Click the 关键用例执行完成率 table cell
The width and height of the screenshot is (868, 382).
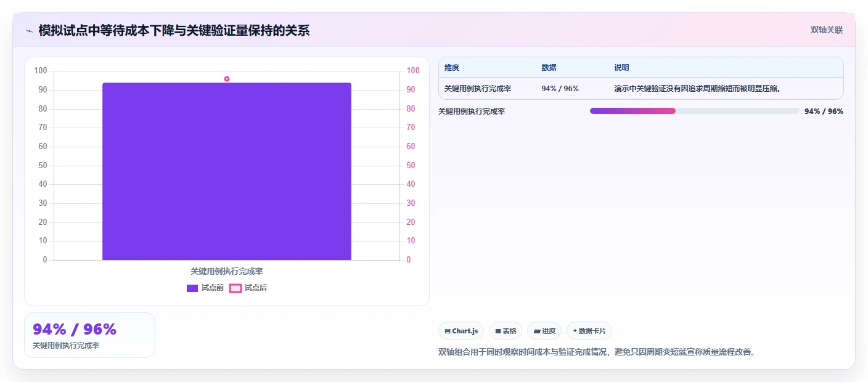[x=478, y=88]
